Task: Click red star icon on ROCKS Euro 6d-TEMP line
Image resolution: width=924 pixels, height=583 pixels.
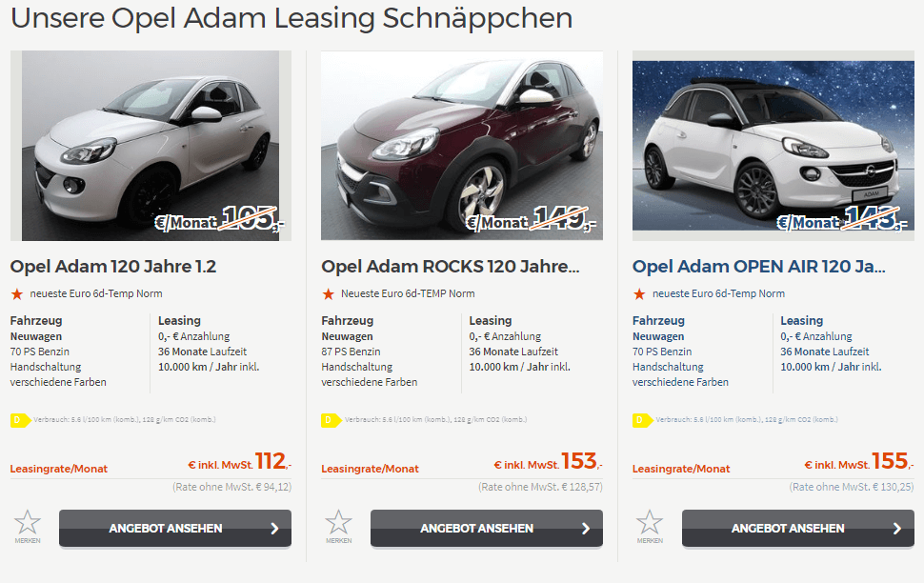Action: pos(329,293)
